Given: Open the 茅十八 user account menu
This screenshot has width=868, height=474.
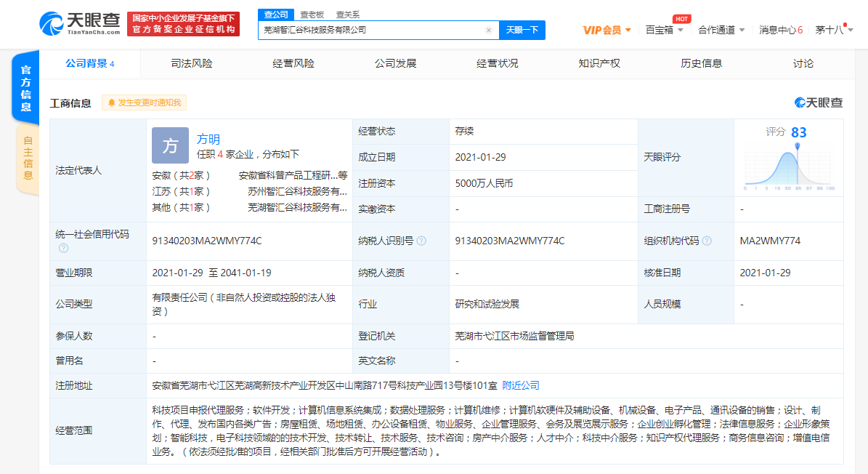Looking at the screenshot, I should (833, 30).
